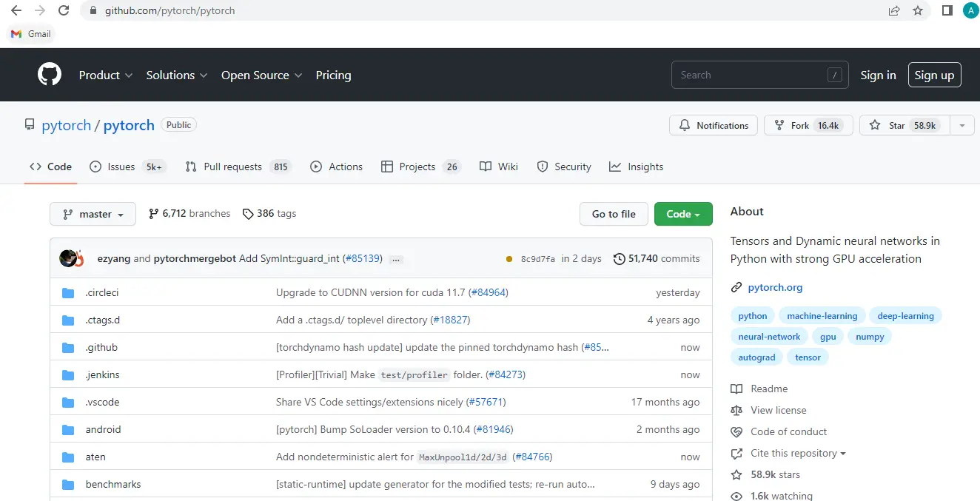
Task: Expand the commit message ellipsis
Action: pyautogui.click(x=396, y=259)
